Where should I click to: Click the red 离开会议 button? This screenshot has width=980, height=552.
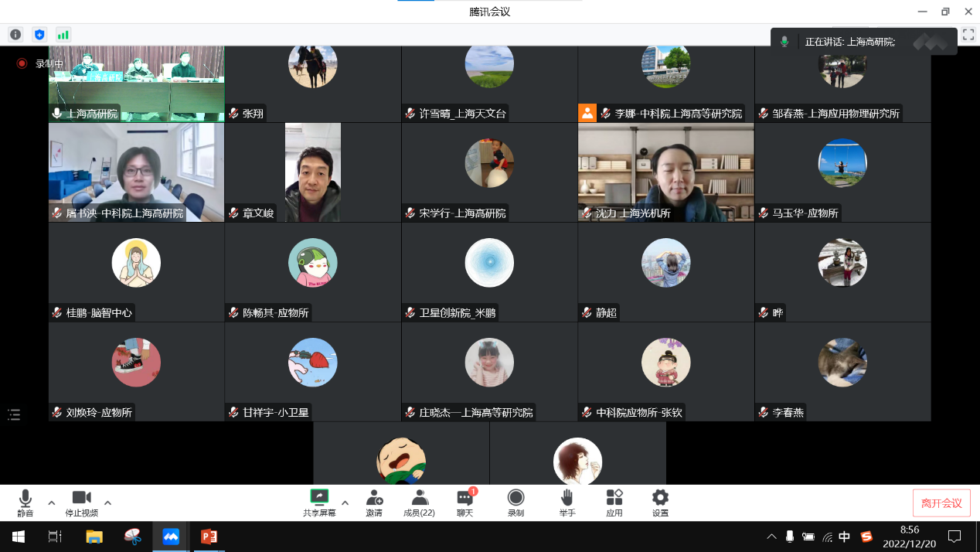(x=941, y=503)
